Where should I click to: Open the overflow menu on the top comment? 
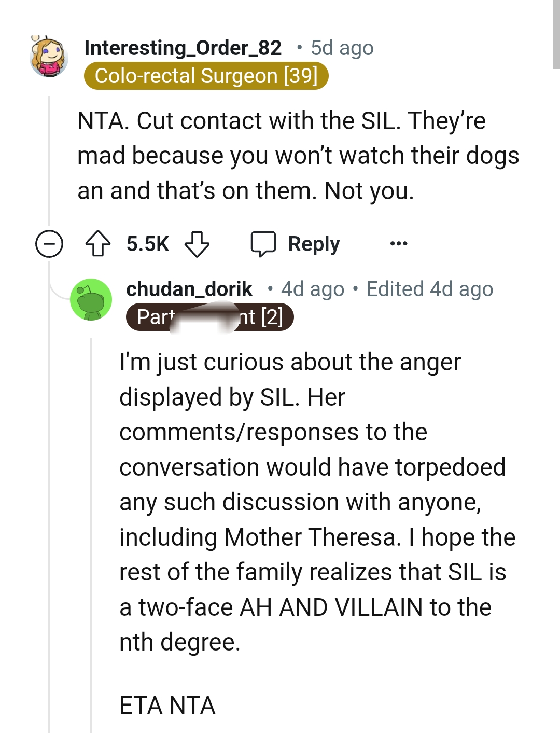pos(398,244)
